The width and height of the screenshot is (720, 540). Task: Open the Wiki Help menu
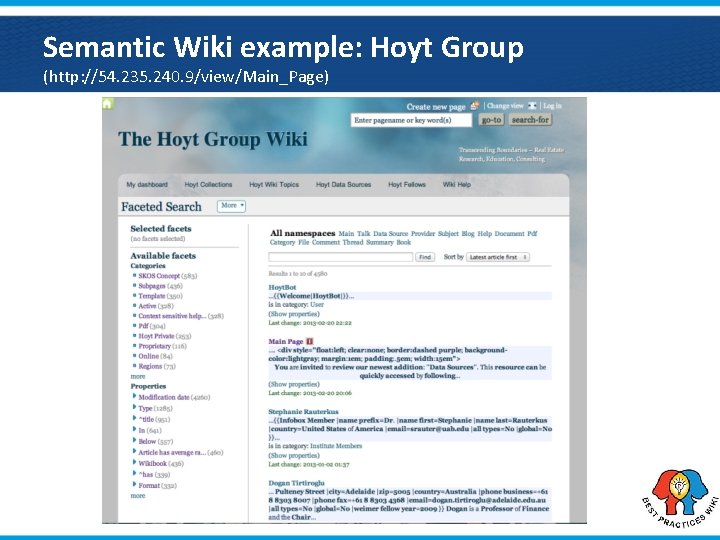pyautogui.click(x=456, y=185)
